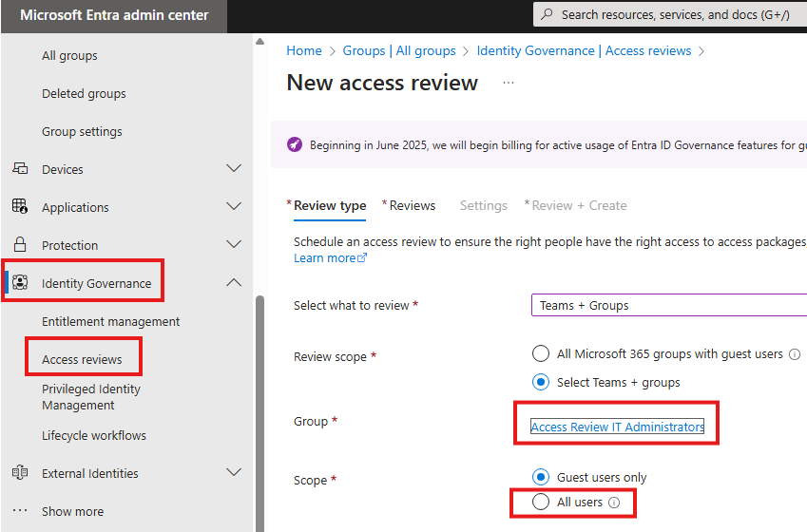Open the Review + Create tab
This screenshot has height=532, width=807.
point(579,206)
